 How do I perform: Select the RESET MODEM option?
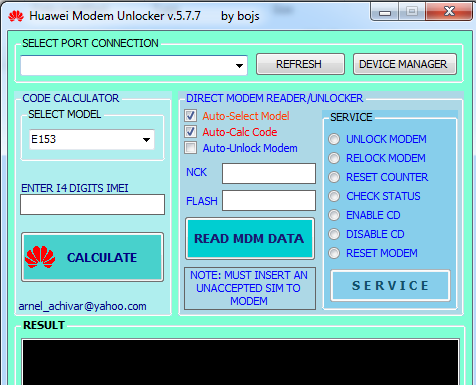tap(334, 253)
